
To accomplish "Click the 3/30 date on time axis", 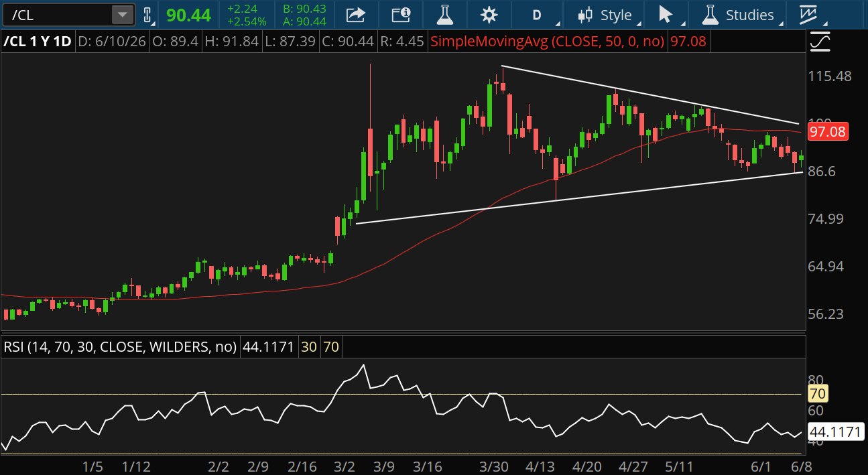I will pos(495,466).
